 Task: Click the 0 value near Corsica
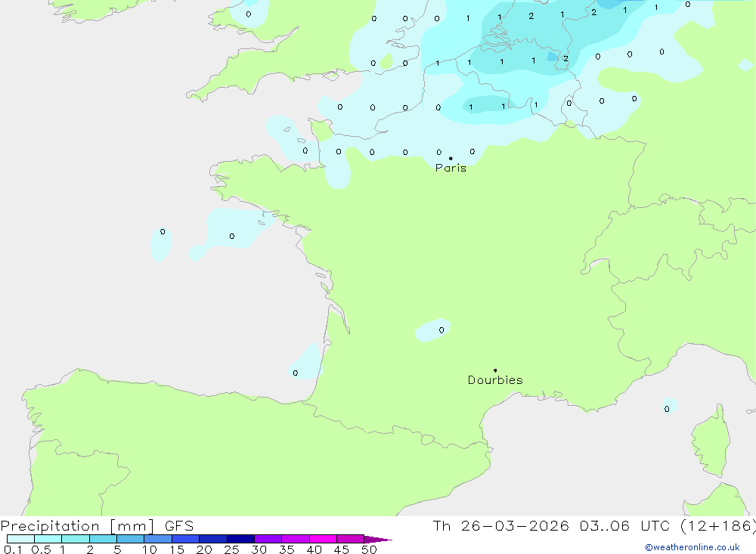[667, 409]
